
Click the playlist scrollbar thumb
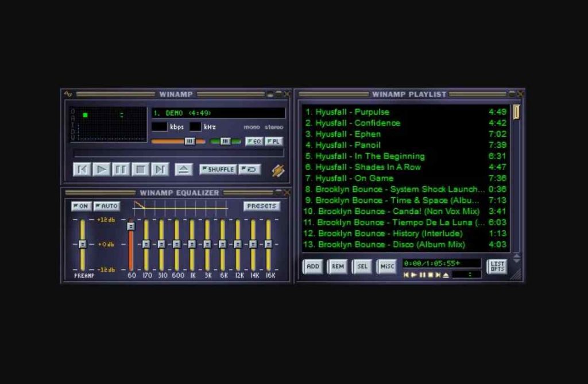point(516,112)
